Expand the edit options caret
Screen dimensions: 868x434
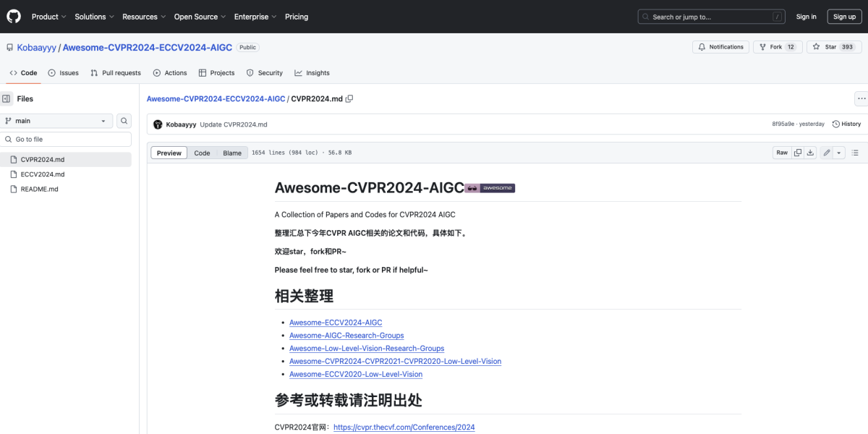(838, 152)
